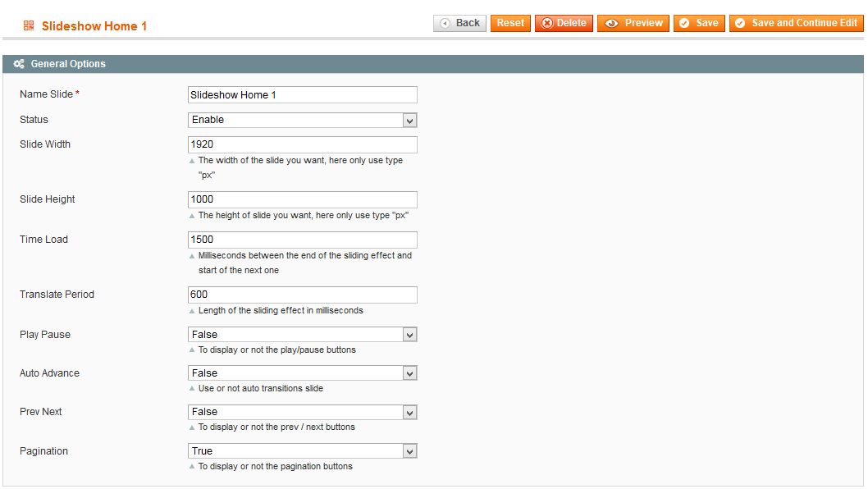Click into the Slide Width field
868x489 pixels.
tap(302, 144)
